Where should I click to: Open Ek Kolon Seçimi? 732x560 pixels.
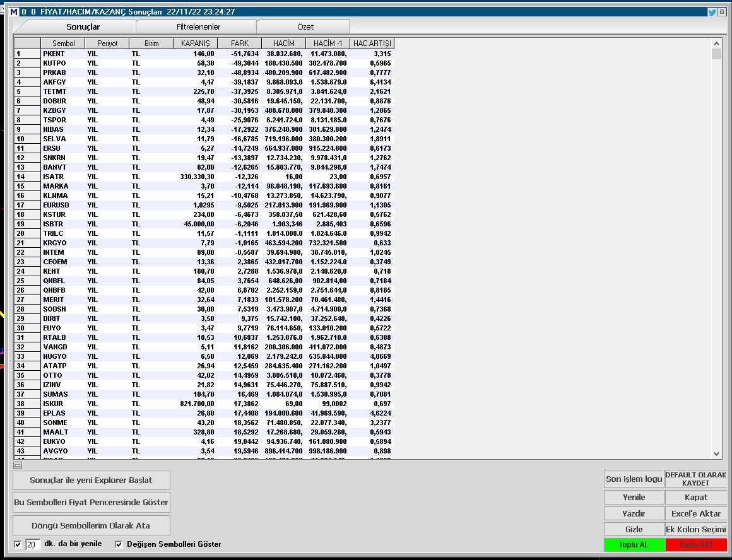(695, 529)
